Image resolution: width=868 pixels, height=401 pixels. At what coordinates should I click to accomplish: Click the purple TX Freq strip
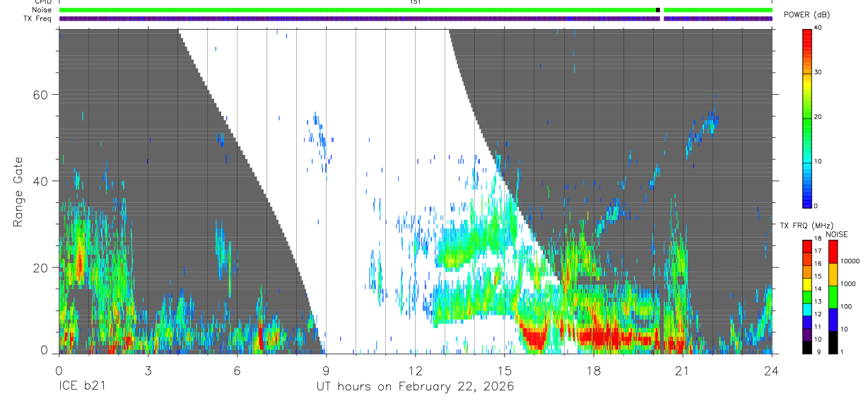click(416, 18)
